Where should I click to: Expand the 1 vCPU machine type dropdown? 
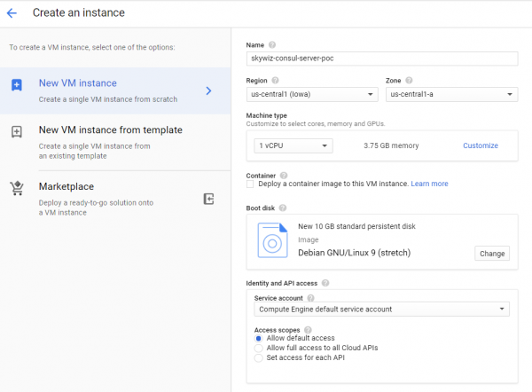(293, 145)
